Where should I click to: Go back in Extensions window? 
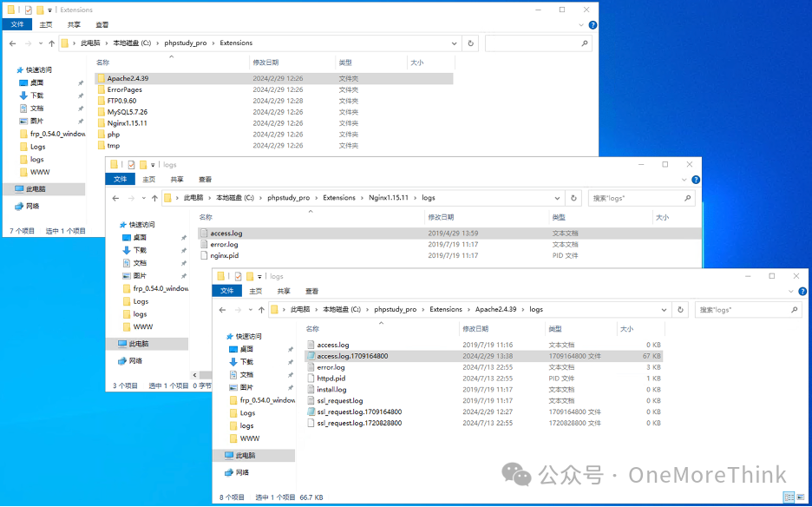pos(13,43)
